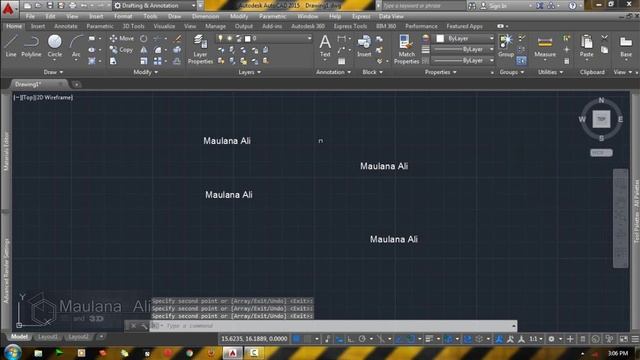
Task: Select the Circle tool
Action: tap(55, 45)
